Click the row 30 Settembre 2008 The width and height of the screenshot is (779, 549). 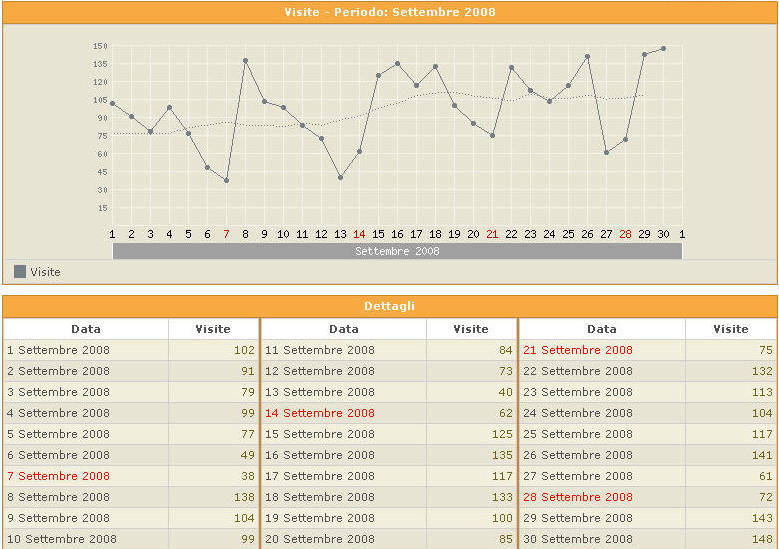[648, 539]
